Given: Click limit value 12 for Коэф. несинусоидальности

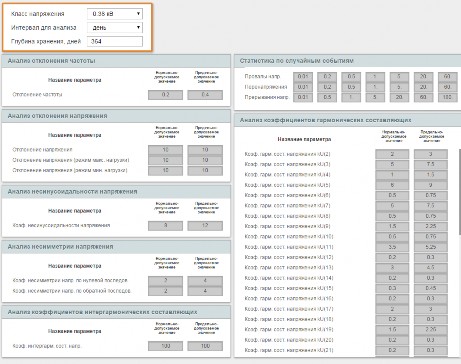Looking at the screenshot, I should click(x=205, y=226).
